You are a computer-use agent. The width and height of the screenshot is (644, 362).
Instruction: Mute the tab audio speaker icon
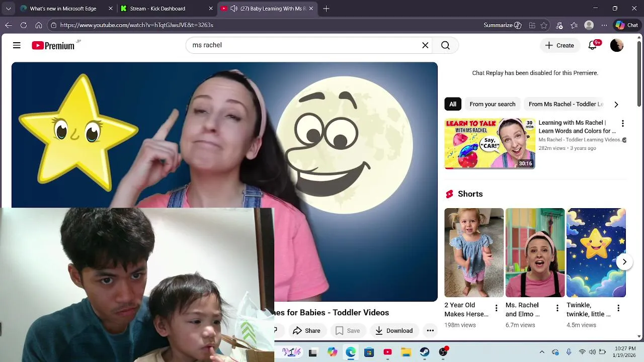click(x=234, y=9)
